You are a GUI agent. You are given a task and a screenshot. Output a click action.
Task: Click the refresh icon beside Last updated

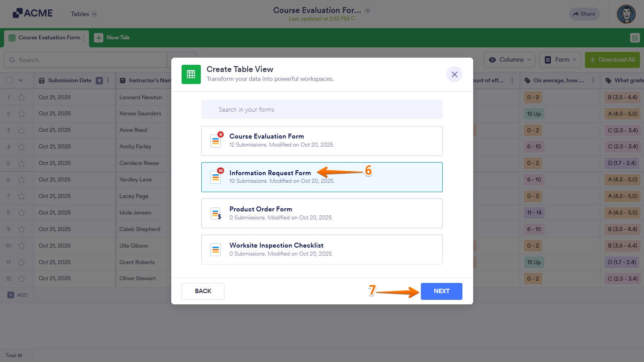[x=353, y=18]
